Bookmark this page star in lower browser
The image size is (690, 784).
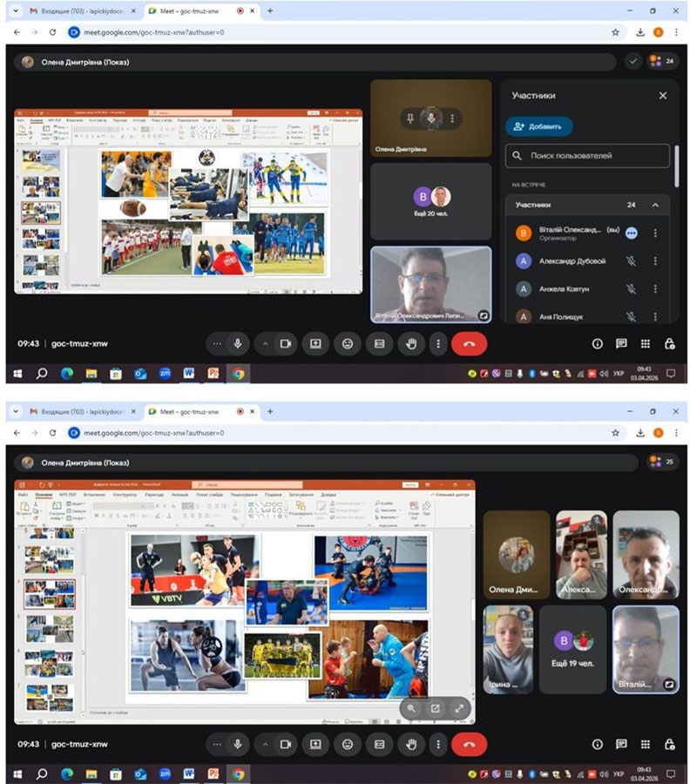pos(615,432)
